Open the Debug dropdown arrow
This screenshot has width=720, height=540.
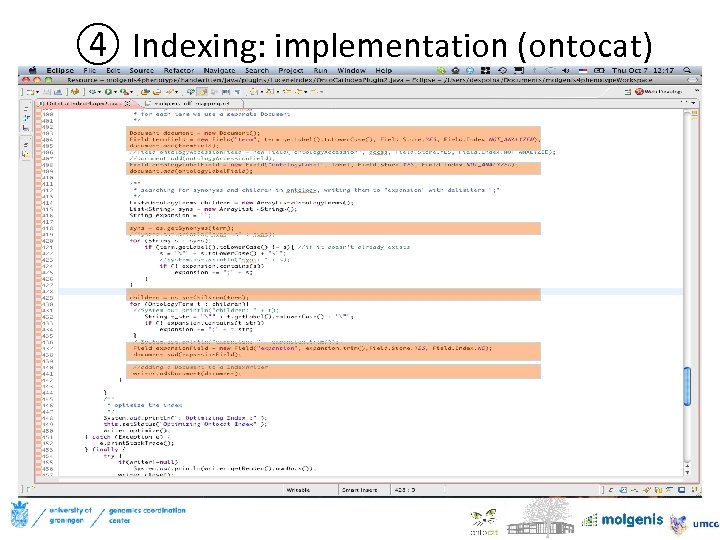99,92
